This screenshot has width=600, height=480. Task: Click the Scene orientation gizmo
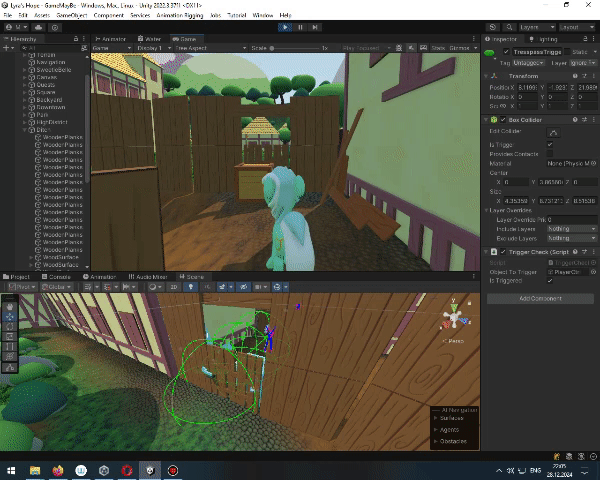click(x=456, y=320)
